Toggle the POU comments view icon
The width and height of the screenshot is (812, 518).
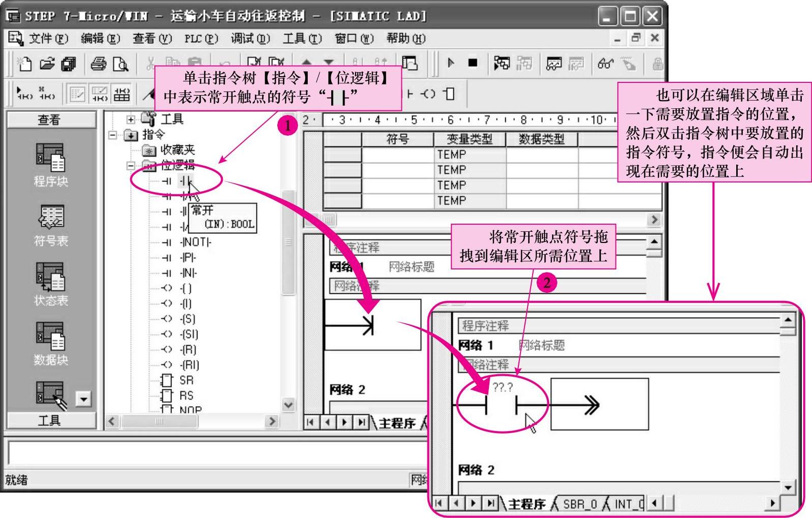point(78,94)
